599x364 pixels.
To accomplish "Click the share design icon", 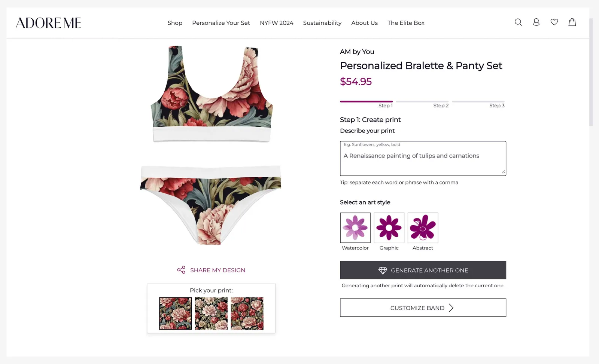I will click(x=181, y=270).
